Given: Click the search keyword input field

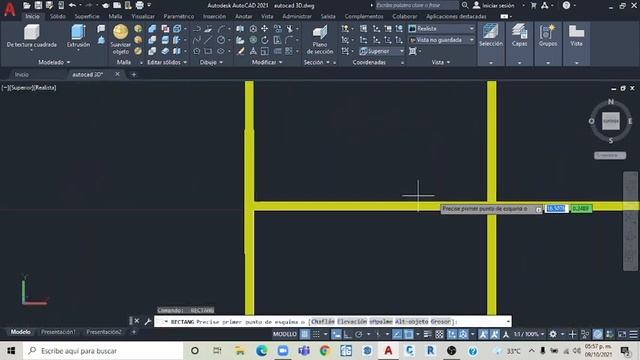Looking at the screenshot, I should pyautogui.click(x=416, y=5).
